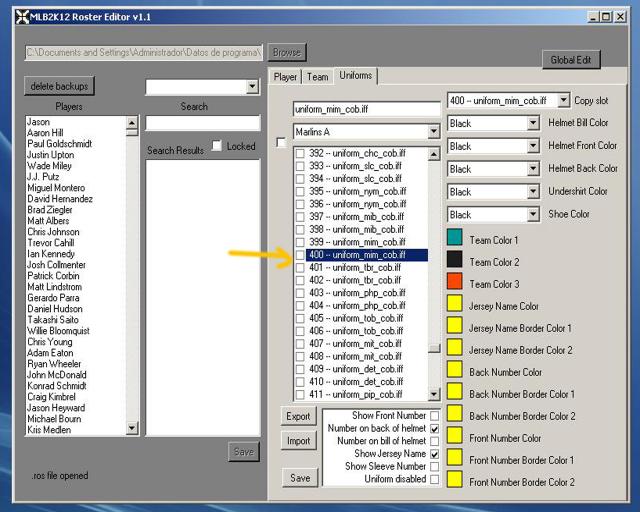Click the uniform_mim_cob.iff filename field
The image size is (640, 512).
click(367, 109)
